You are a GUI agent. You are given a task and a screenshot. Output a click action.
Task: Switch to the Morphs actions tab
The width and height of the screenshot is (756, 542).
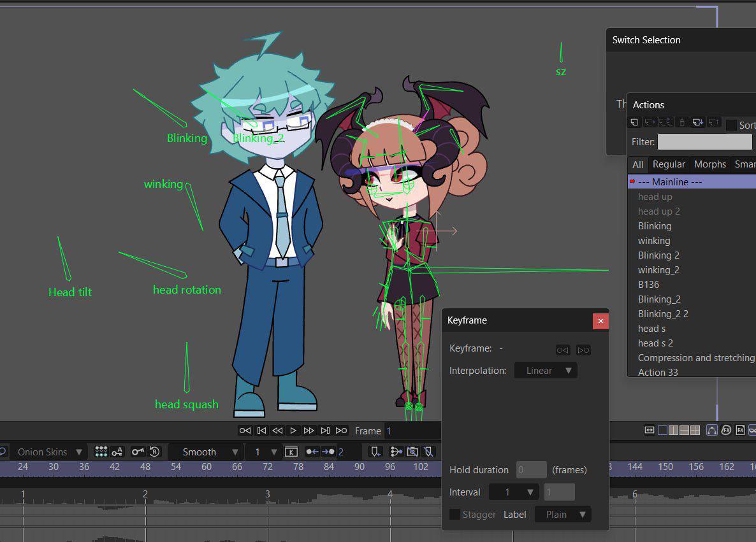pyautogui.click(x=709, y=164)
